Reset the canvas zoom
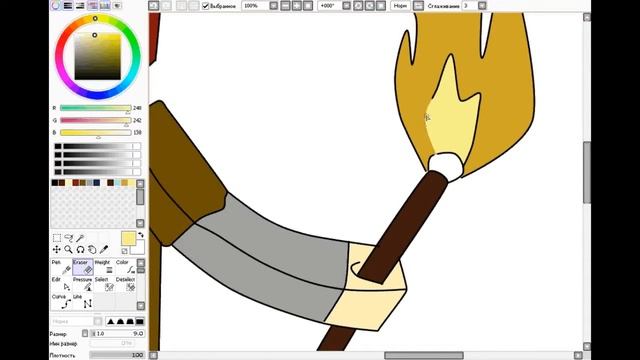Screen dimensions: 640x360 click(x=308, y=6)
